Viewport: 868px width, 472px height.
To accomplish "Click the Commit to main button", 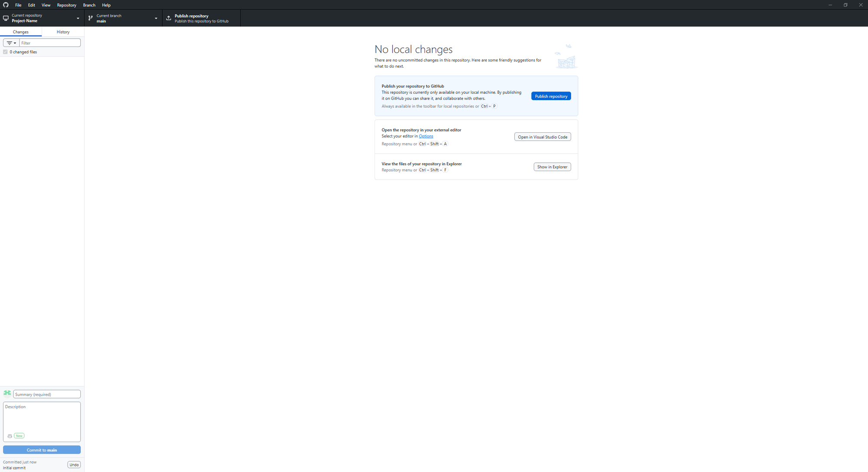I will [x=42, y=450].
